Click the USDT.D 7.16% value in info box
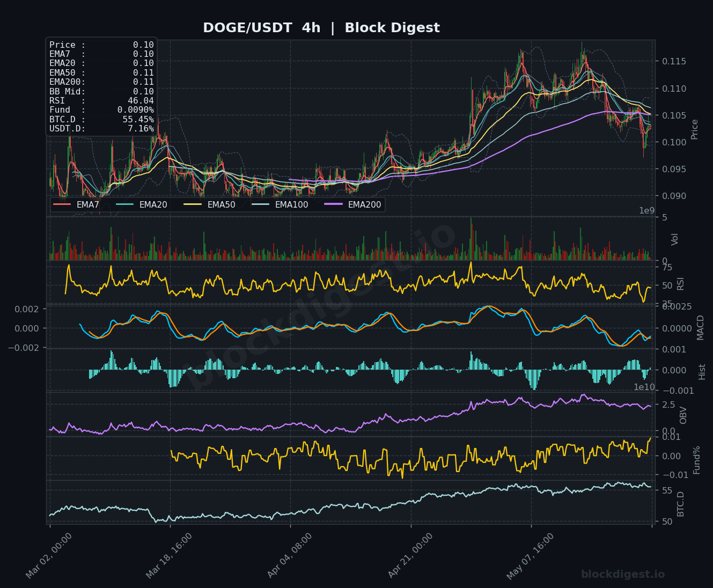 coord(141,129)
